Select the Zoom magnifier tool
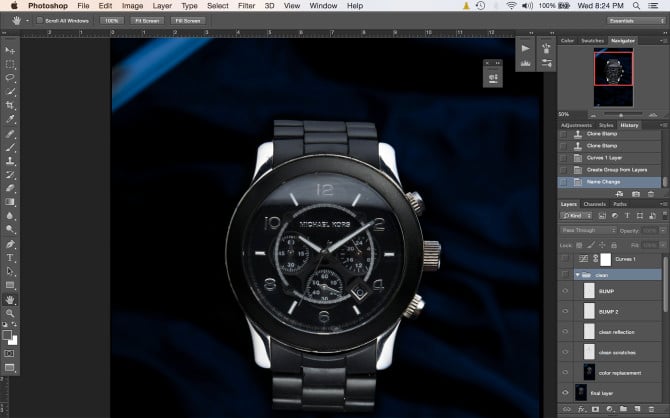670x418 pixels. click(x=10, y=313)
